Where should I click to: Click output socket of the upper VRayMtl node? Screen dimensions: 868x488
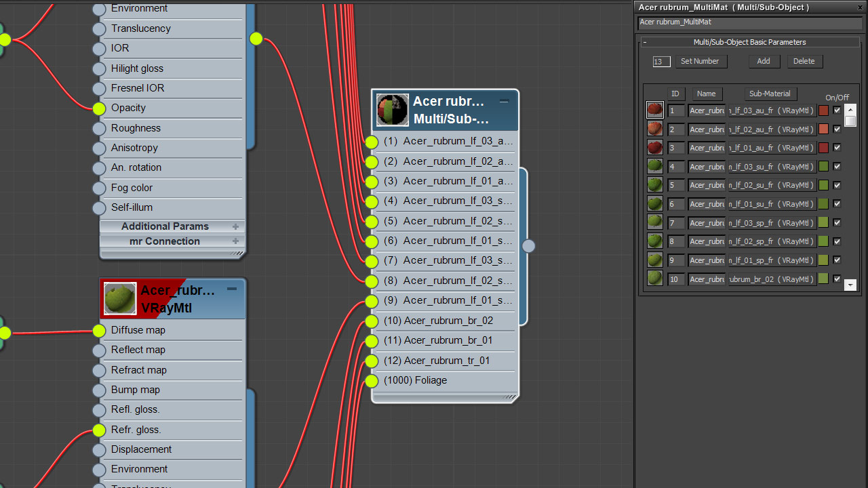[256, 39]
